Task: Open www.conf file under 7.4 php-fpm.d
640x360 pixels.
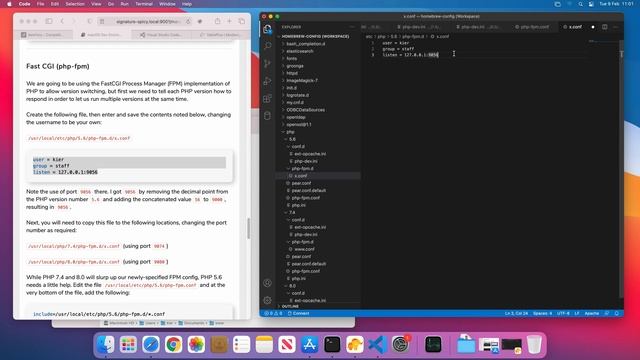Action: point(304,249)
